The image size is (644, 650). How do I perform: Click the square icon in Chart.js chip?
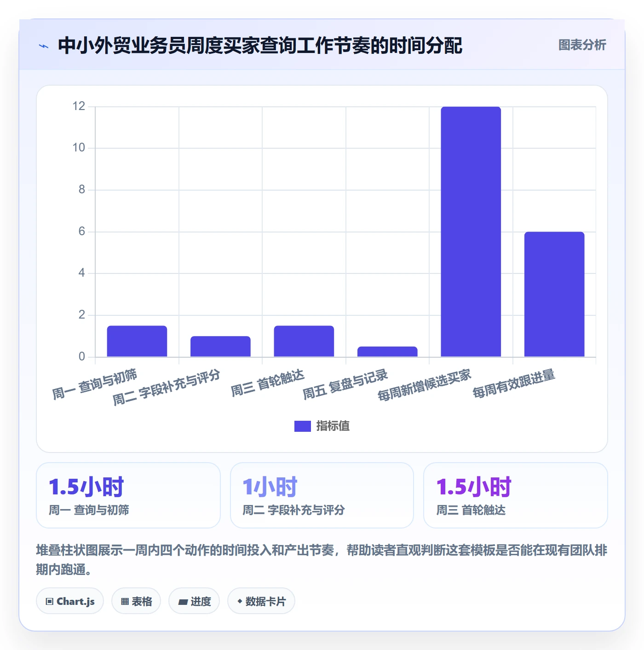pos(50,602)
